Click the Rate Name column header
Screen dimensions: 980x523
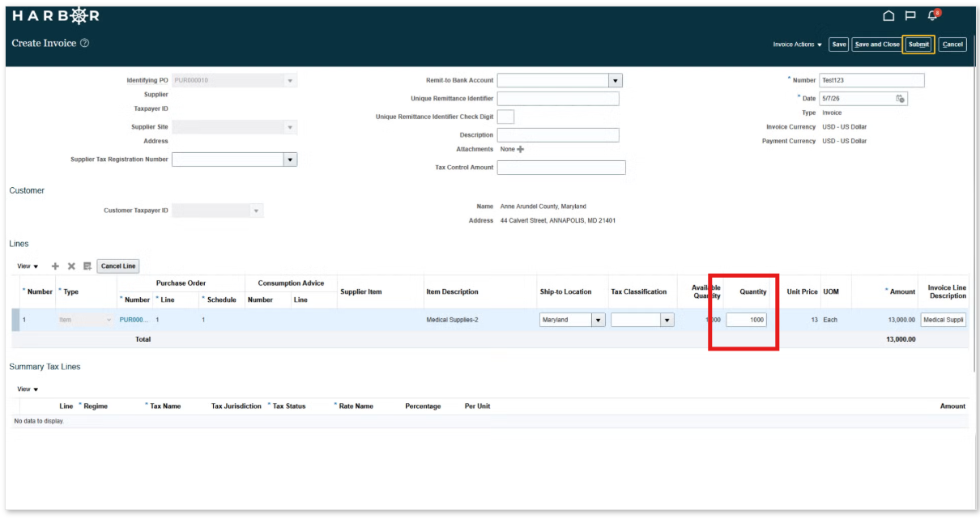[356, 406]
